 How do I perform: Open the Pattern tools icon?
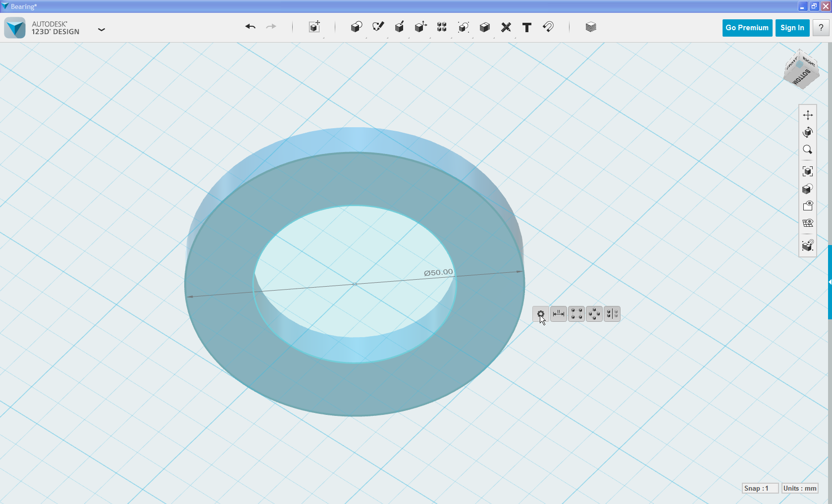[x=442, y=27]
